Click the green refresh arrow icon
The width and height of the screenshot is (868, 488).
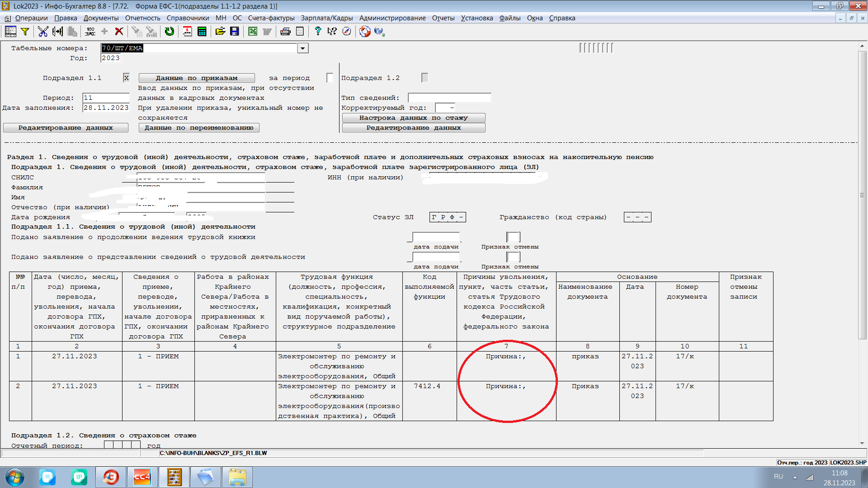click(x=170, y=31)
